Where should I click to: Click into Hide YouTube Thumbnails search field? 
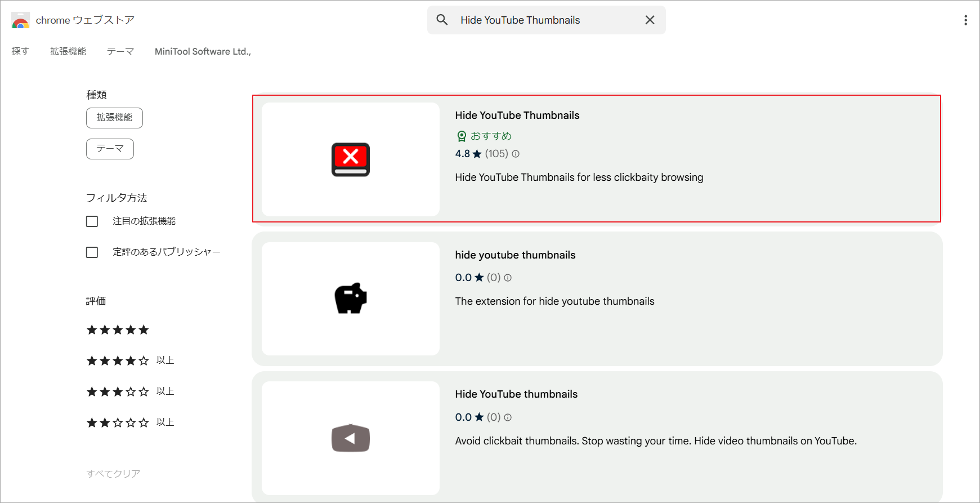click(x=546, y=20)
